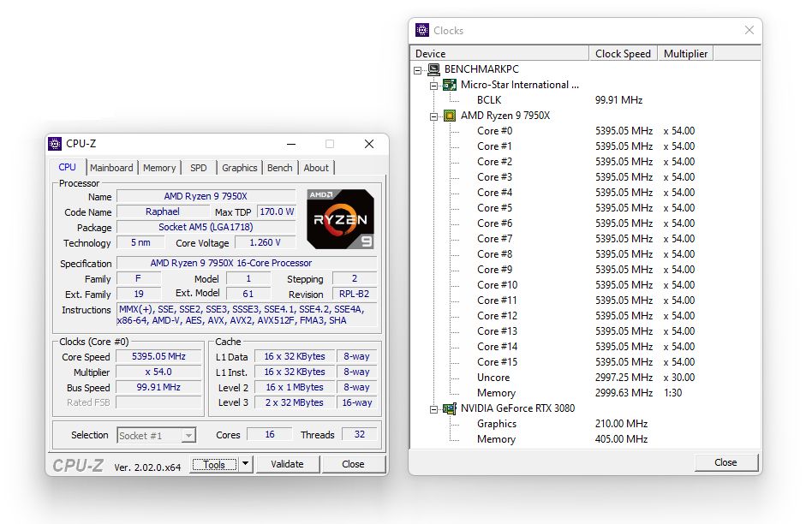The height and width of the screenshot is (524, 812).
Task: Select the Core #5 row
Action: (x=585, y=208)
